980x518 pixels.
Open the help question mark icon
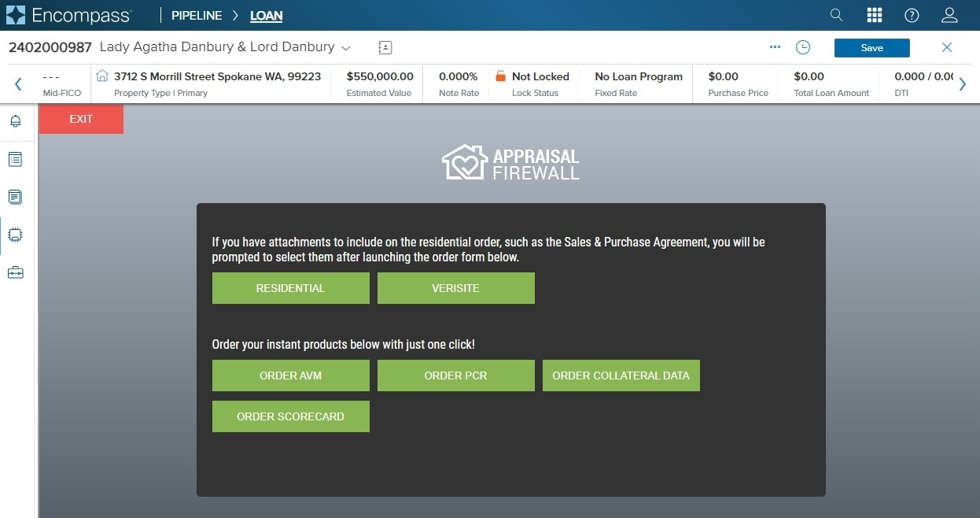[912, 15]
